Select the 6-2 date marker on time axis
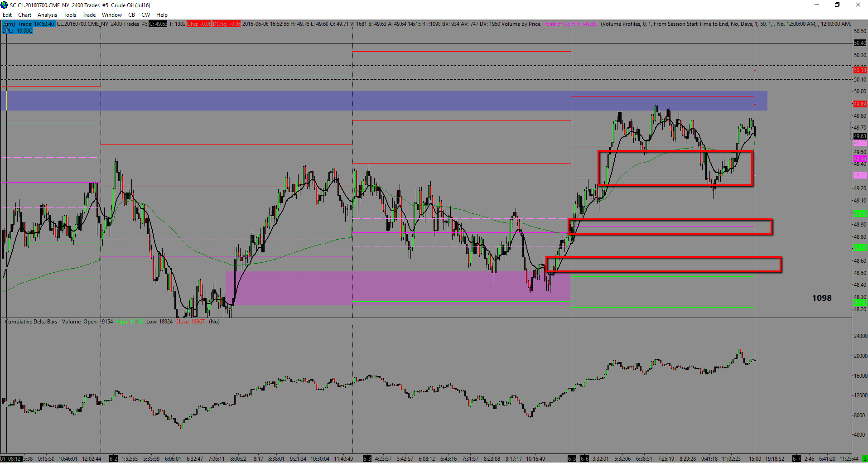Image resolution: width=868 pixels, height=463 pixels. click(x=113, y=459)
